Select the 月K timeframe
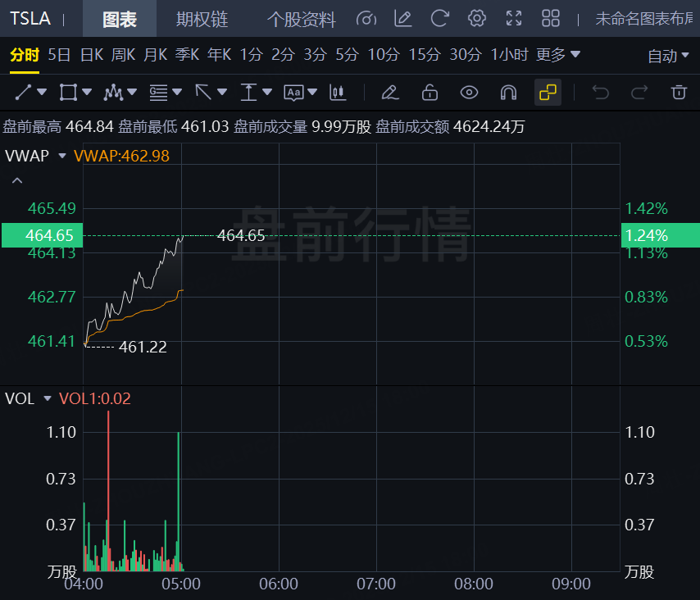 156,55
